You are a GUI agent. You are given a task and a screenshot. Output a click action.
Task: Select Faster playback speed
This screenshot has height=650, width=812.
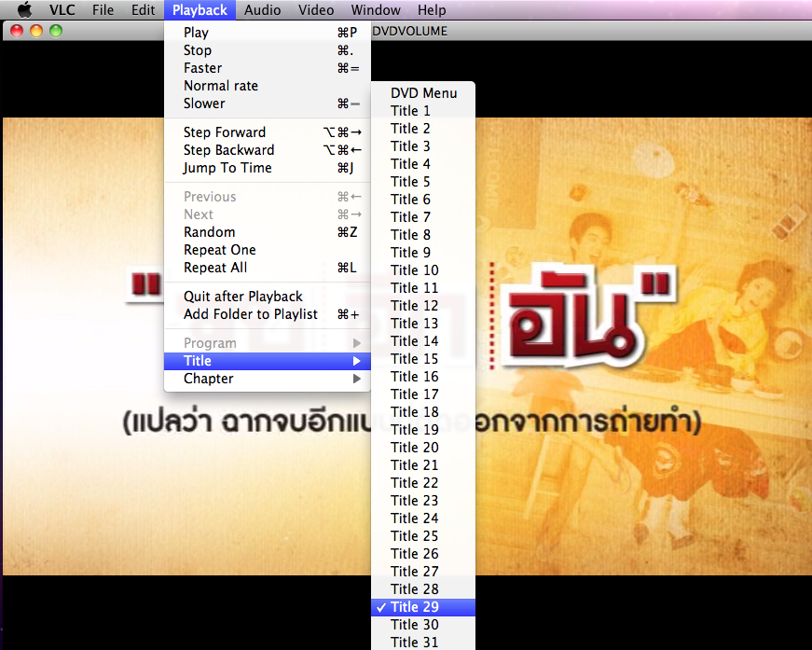[268, 68]
